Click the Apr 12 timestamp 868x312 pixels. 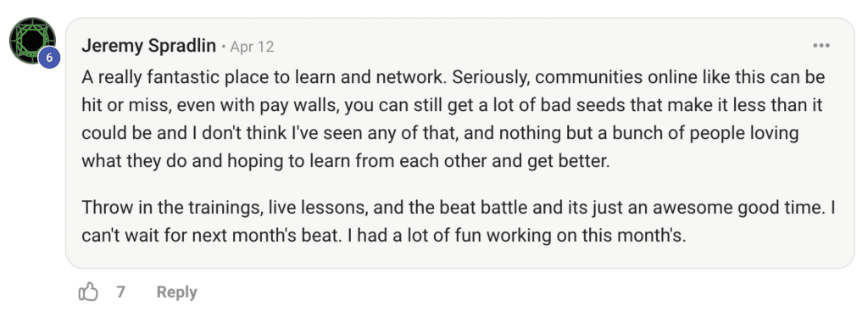tap(252, 47)
